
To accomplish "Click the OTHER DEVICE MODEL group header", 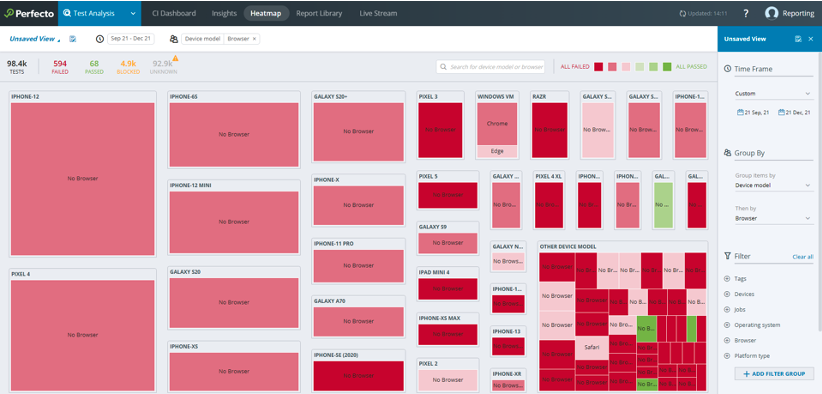I will [x=568, y=247].
